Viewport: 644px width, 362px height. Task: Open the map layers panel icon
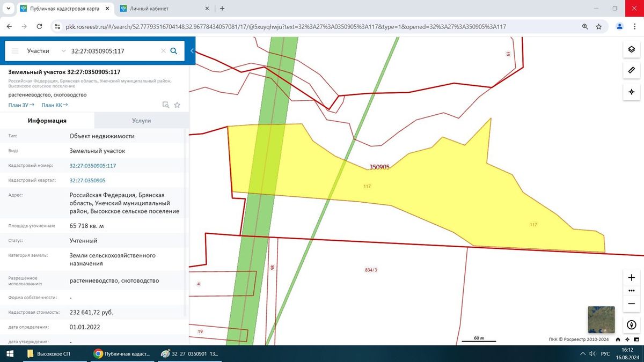coord(632,49)
